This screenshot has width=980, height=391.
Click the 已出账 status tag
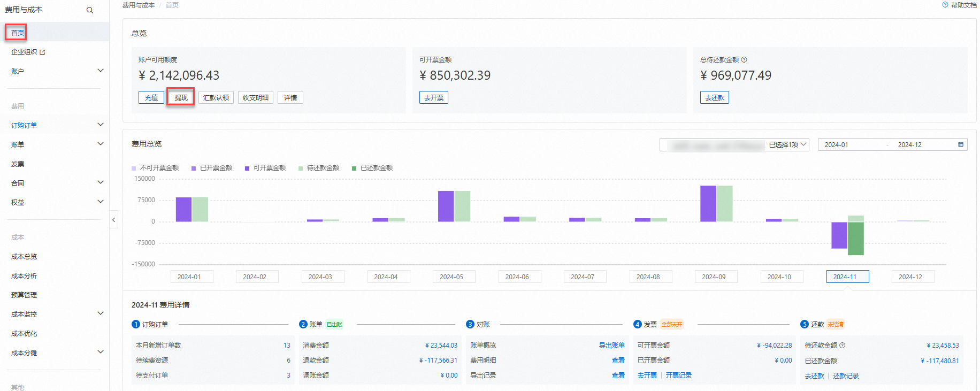[334, 325]
